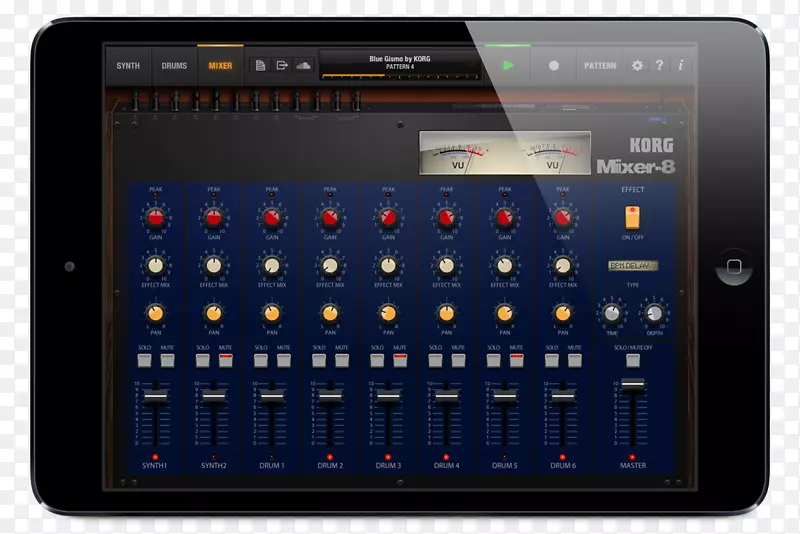Viewport: 800px width, 534px height.
Task: Switch to the DRUMS tab
Action: coord(174,66)
